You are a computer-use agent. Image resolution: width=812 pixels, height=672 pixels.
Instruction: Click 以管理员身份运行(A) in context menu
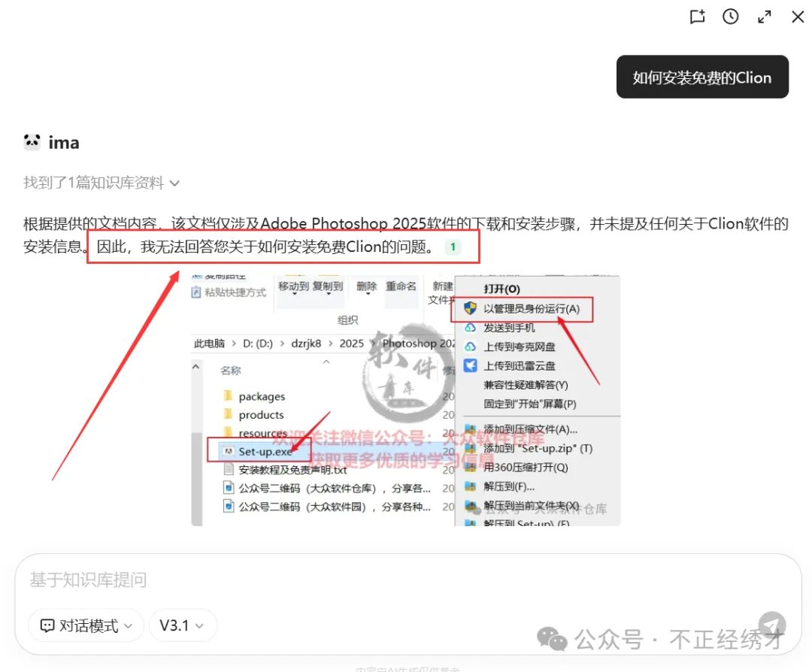(532, 309)
